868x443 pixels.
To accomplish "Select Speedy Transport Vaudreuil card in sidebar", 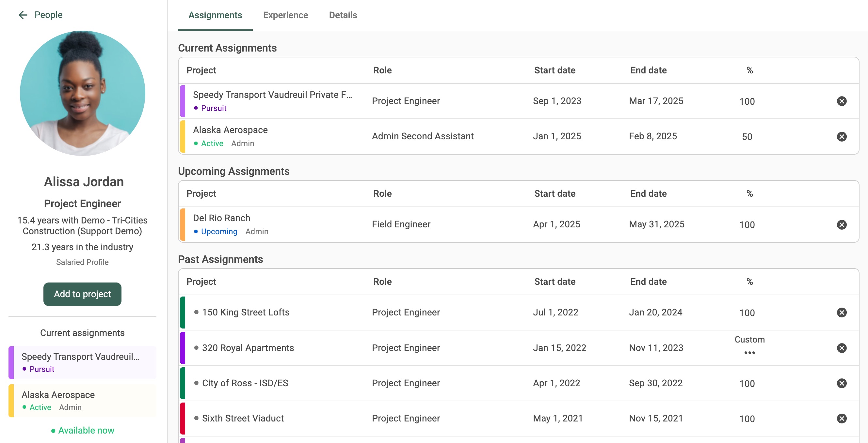I will point(82,362).
